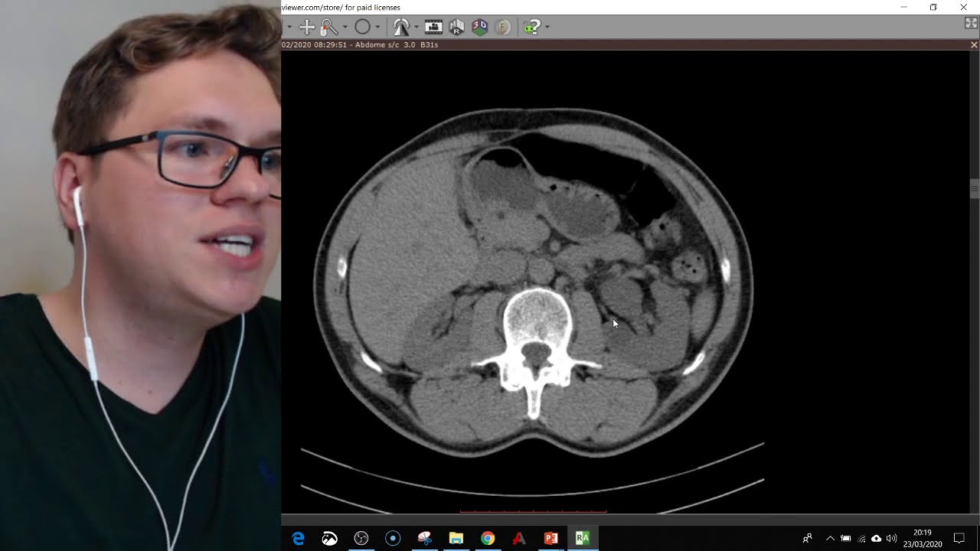Image resolution: width=980 pixels, height=551 pixels.
Task: Open the 3D volume rendering tool
Action: (480, 27)
